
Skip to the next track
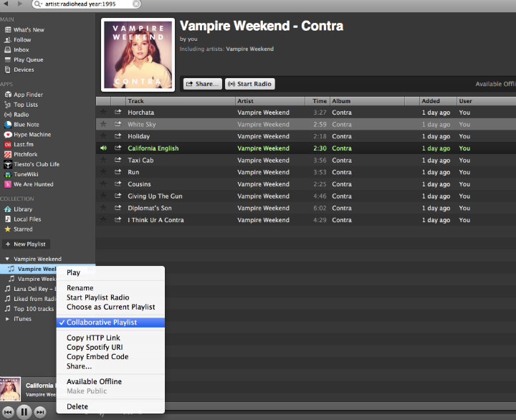(x=40, y=412)
